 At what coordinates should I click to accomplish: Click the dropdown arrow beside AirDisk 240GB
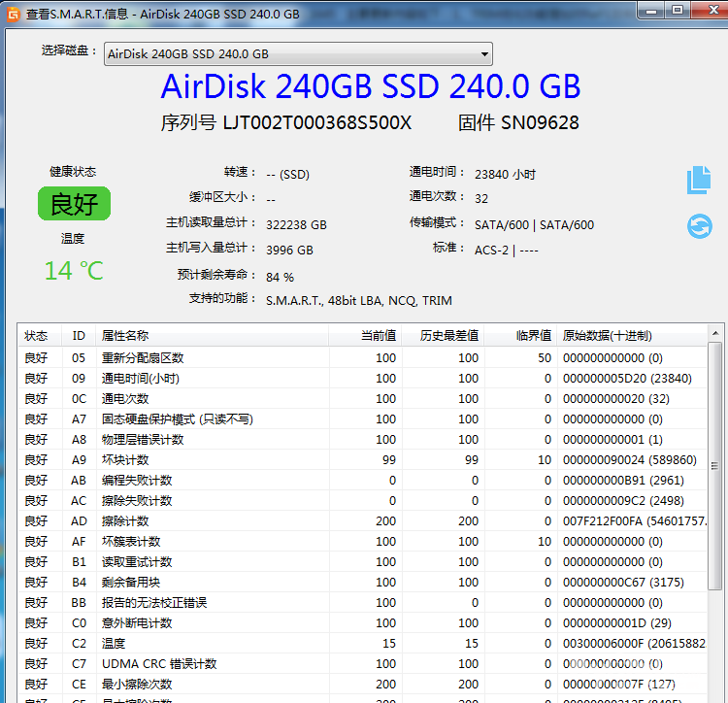(x=483, y=54)
